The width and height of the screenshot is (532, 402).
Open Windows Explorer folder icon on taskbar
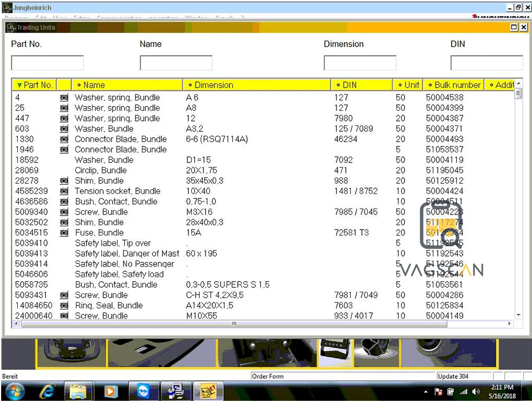(78, 391)
